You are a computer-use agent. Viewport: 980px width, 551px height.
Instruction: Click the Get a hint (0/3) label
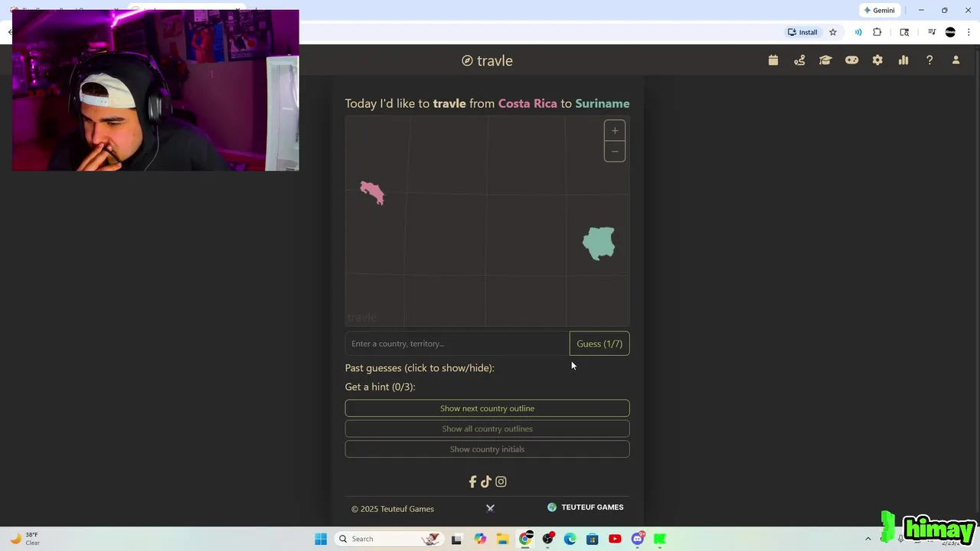click(380, 387)
